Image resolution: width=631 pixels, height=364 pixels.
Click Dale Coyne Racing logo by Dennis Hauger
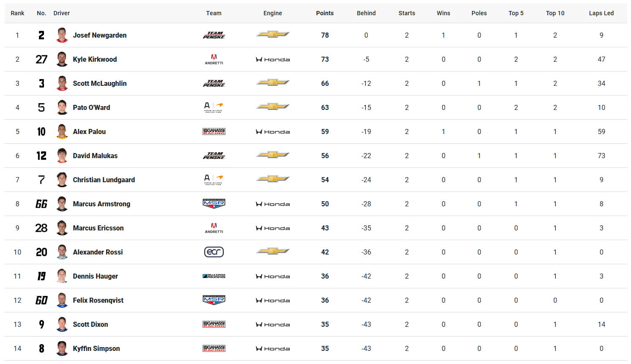tap(214, 276)
